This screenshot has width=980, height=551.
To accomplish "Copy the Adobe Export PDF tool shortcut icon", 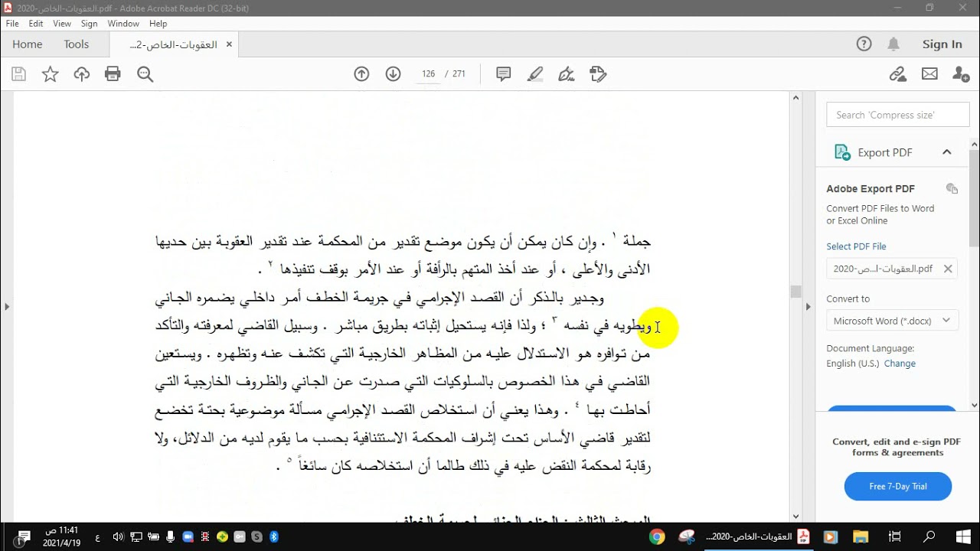I will click(952, 188).
